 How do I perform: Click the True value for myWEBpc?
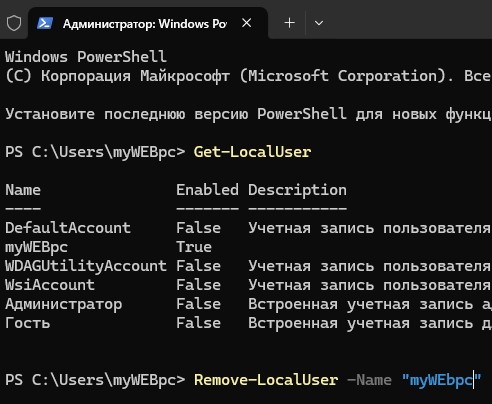(194, 247)
